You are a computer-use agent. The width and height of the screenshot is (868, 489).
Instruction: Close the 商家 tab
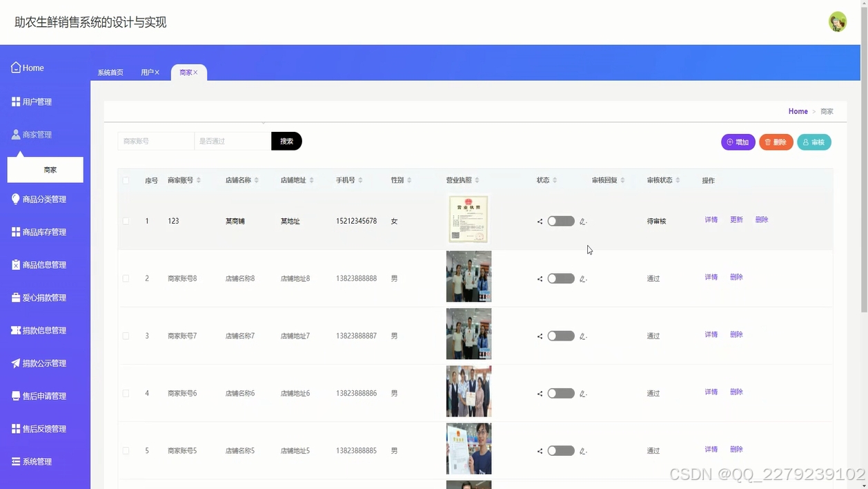[x=195, y=73]
